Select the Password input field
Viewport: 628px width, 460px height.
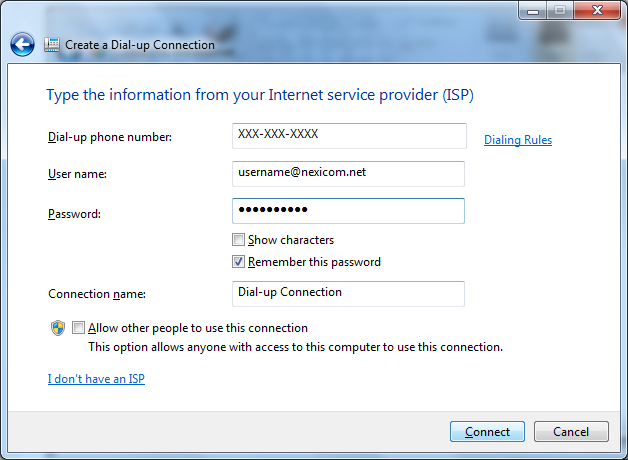click(348, 211)
